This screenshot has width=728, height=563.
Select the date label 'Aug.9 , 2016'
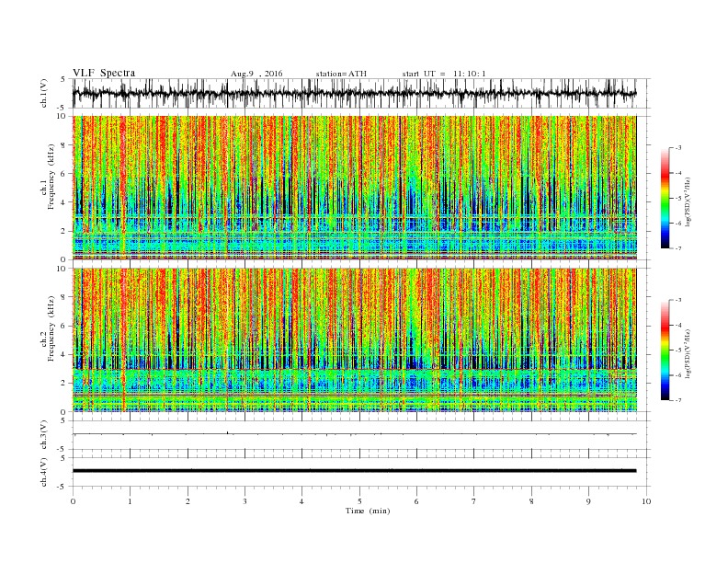(256, 74)
